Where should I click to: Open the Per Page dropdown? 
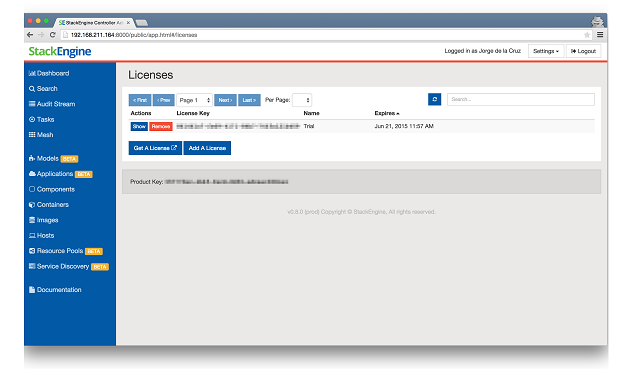(x=302, y=100)
